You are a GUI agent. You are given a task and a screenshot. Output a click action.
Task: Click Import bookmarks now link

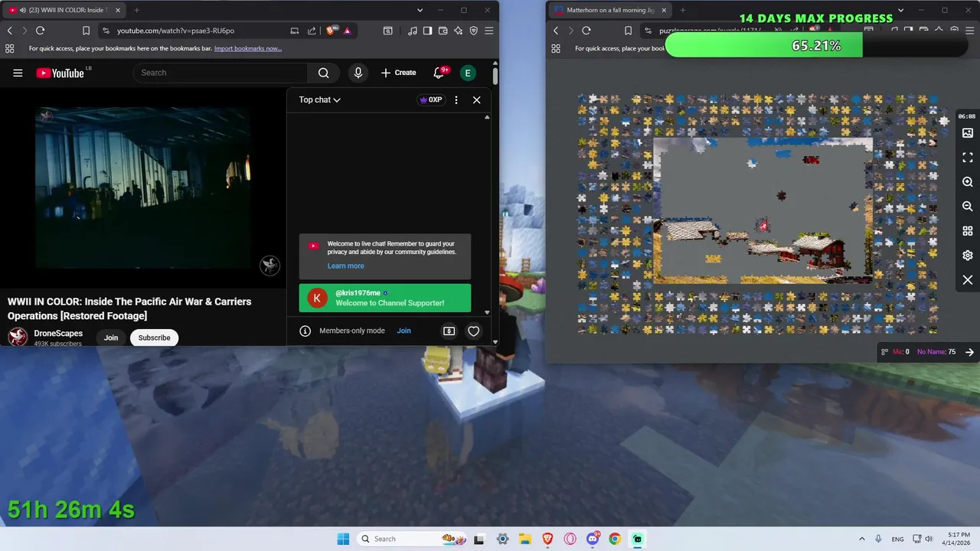248,48
